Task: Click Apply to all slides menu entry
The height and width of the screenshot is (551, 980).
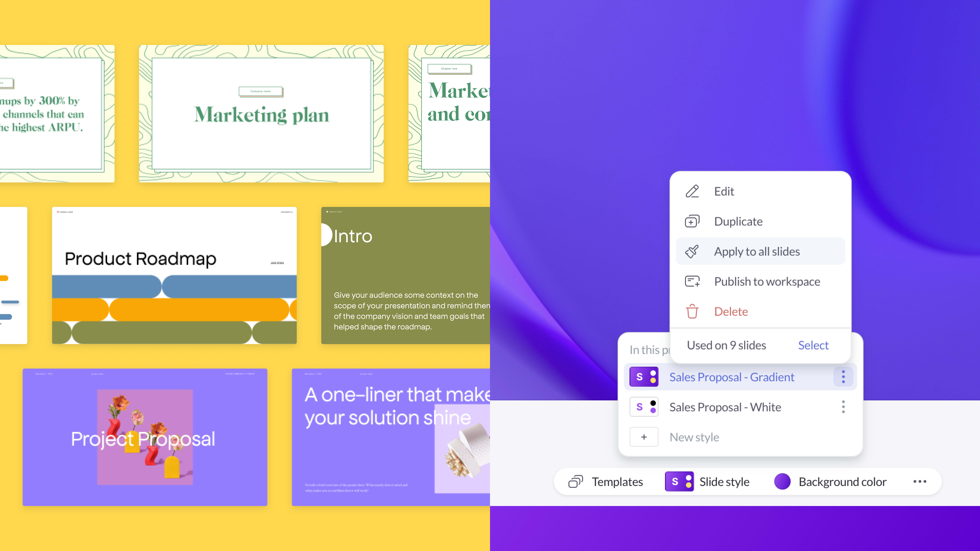Action: point(757,251)
